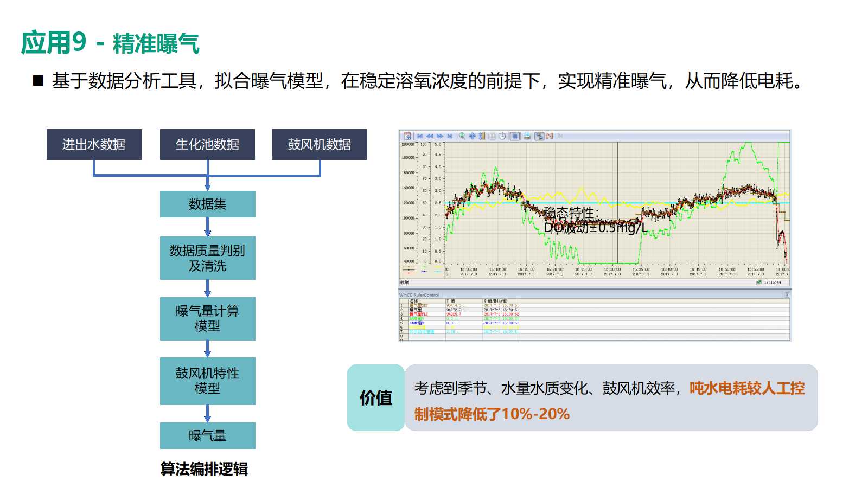Click the red statistics range icon

550,136
